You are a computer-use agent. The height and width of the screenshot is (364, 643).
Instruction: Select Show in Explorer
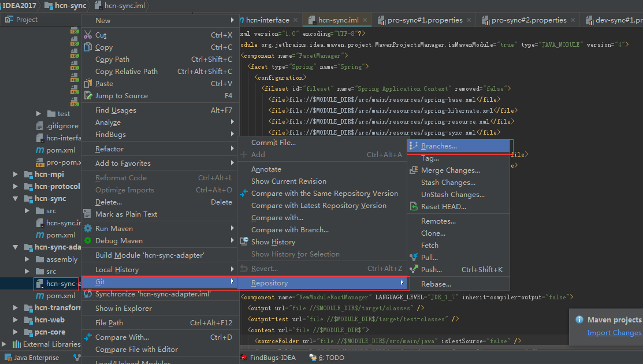pos(159,309)
